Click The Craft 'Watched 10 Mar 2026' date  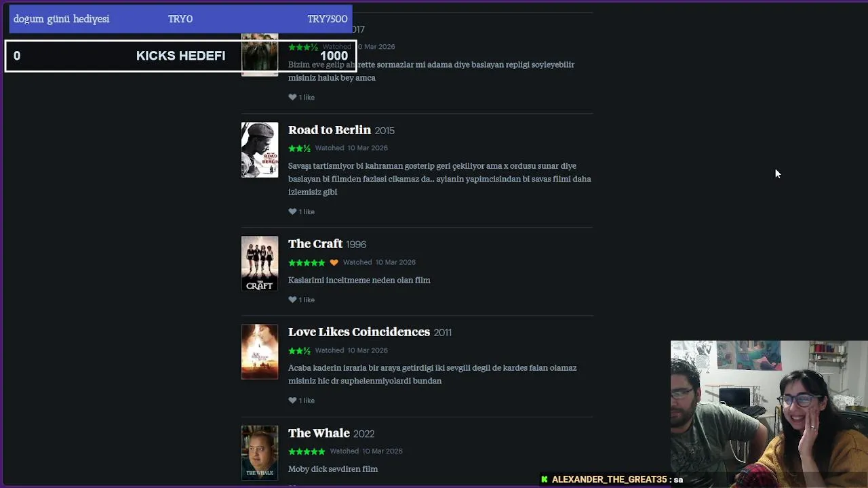(379, 262)
